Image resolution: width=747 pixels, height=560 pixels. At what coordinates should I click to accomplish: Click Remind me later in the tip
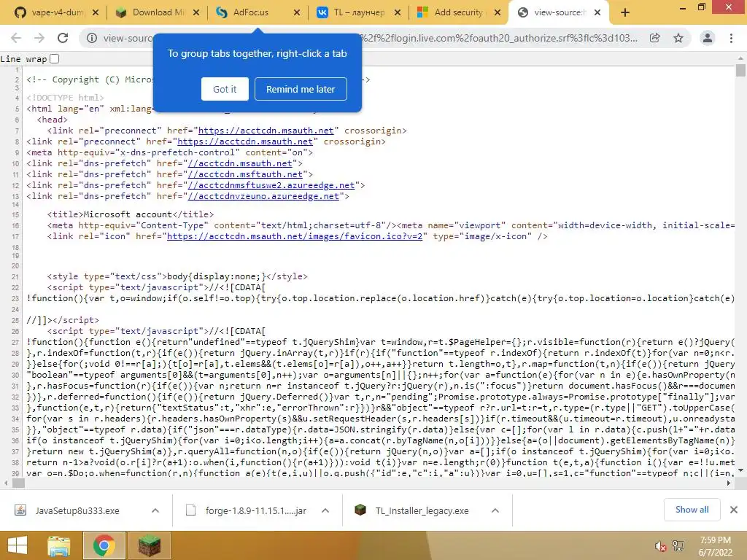pos(301,89)
